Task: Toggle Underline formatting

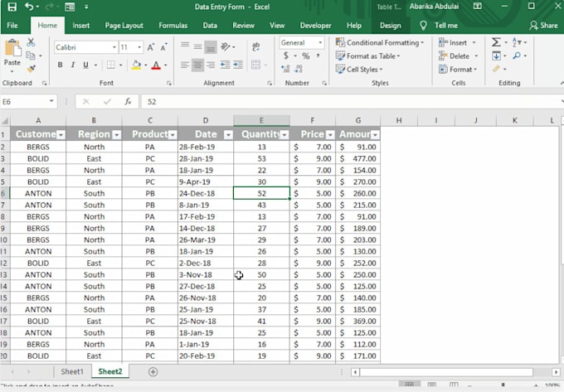Action: point(85,65)
